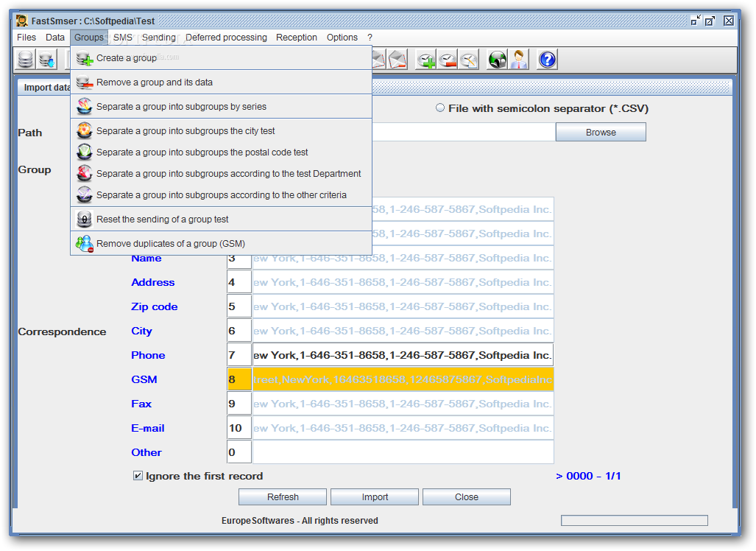756x551 pixels.
Task: Choose Remove a group and its data
Action: (x=222, y=82)
